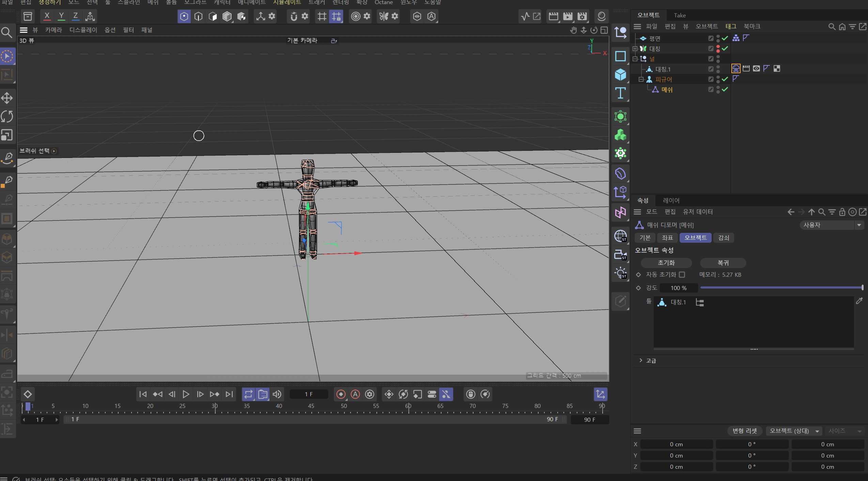Switch to the 감쇠 tab
Screen dimensions: 868x481
point(724,238)
